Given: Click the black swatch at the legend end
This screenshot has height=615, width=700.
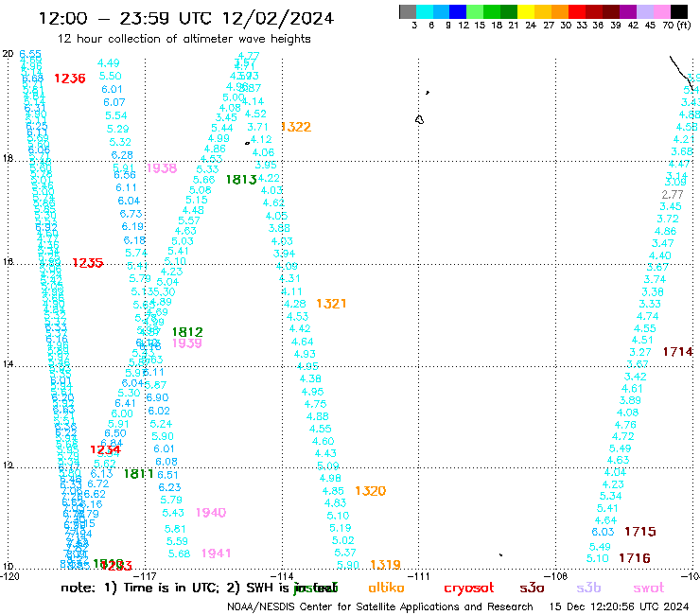Looking at the screenshot, I should point(679,11).
